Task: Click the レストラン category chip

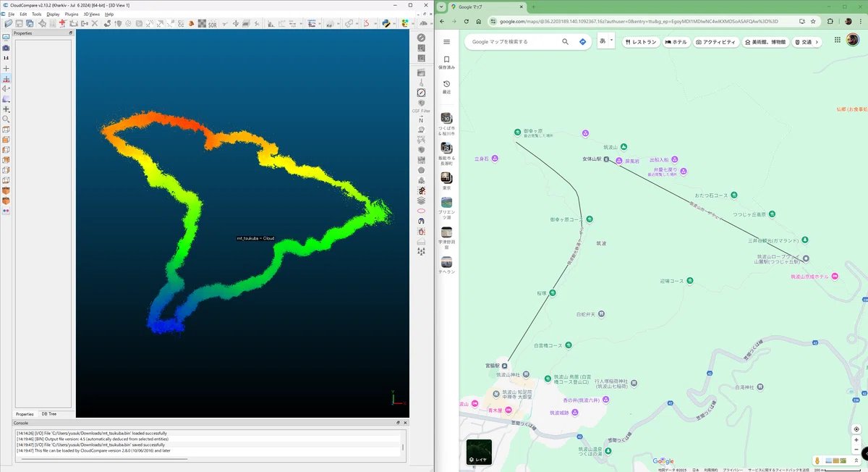Action: coord(639,42)
